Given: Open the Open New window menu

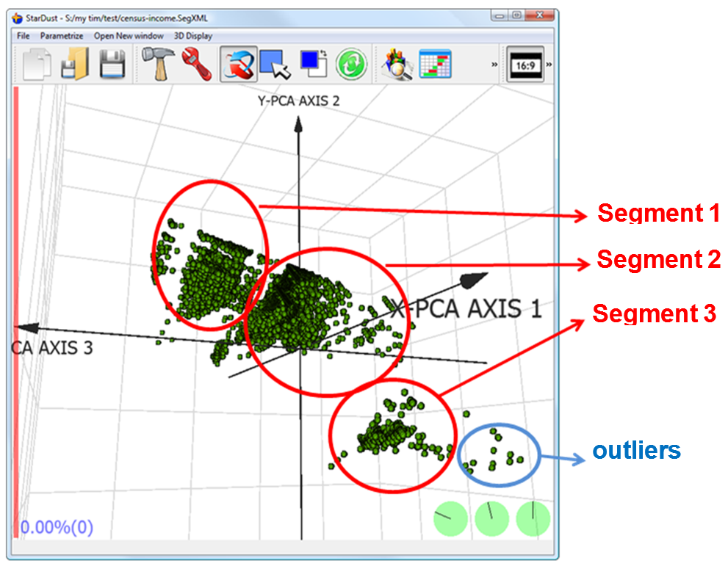Looking at the screenshot, I should [x=129, y=36].
